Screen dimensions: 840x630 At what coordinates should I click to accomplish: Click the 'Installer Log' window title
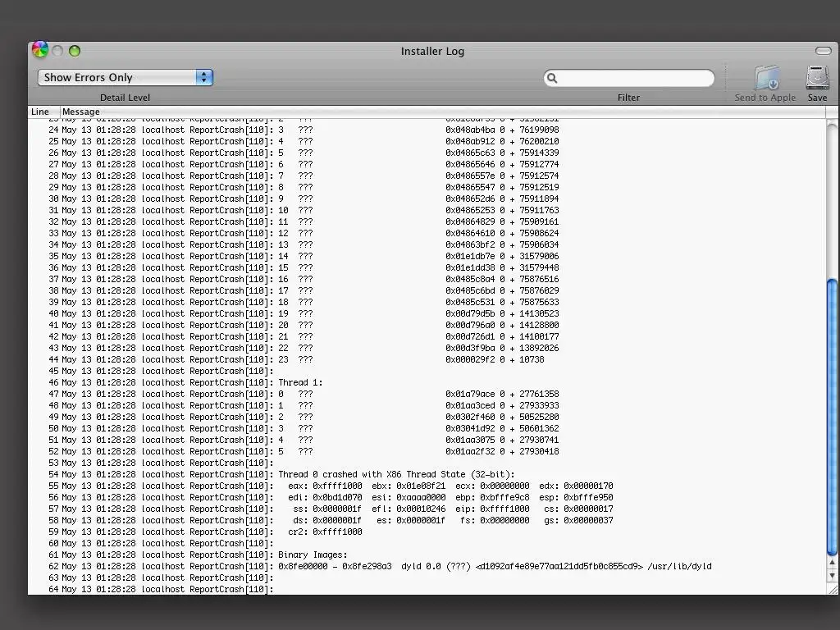coord(433,52)
